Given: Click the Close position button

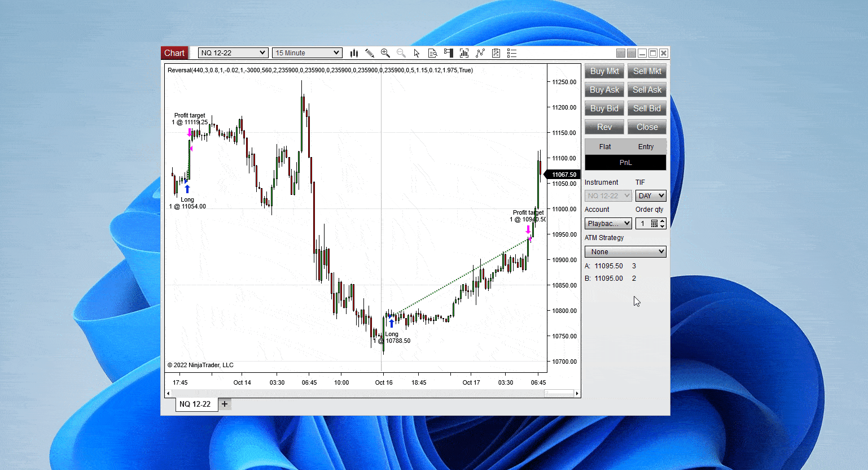Looking at the screenshot, I should click(x=647, y=127).
